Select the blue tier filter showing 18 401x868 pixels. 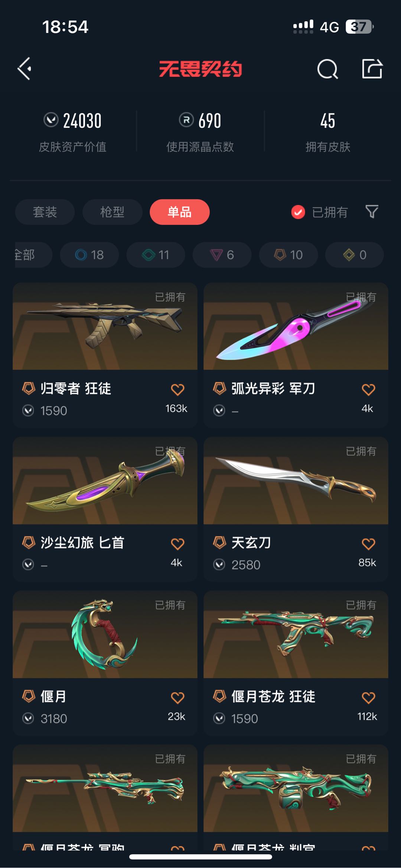[x=89, y=255]
